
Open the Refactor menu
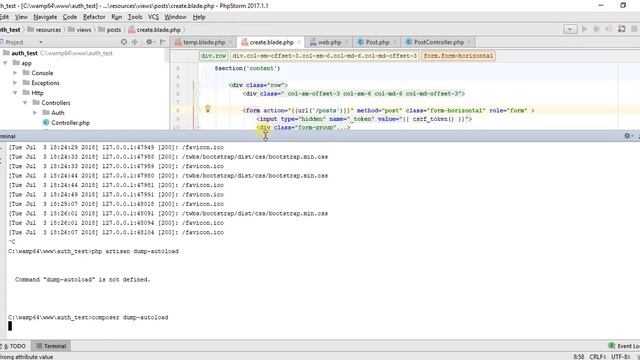[94, 17]
